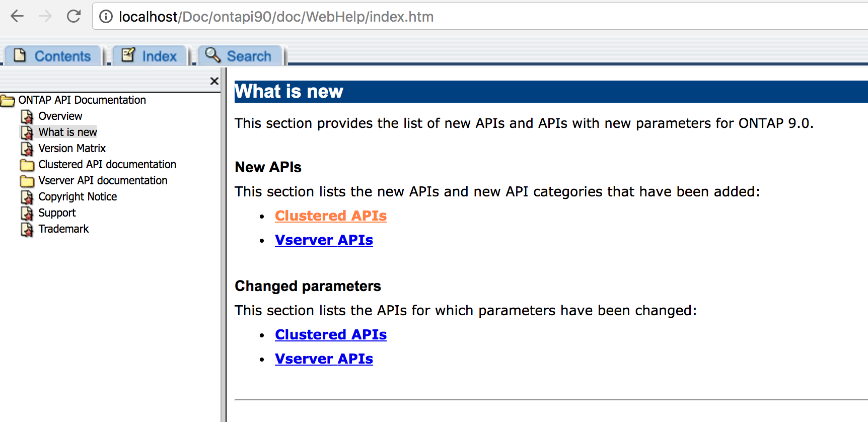Open Clustered APIs link under Changed parameters
Viewport: 868px width, 422px height.
pos(330,334)
